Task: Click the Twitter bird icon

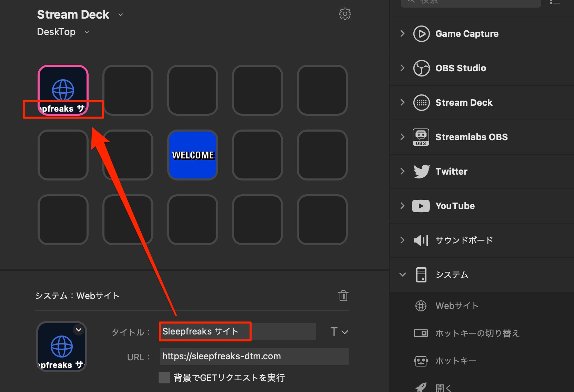Action: pyautogui.click(x=421, y=171)
